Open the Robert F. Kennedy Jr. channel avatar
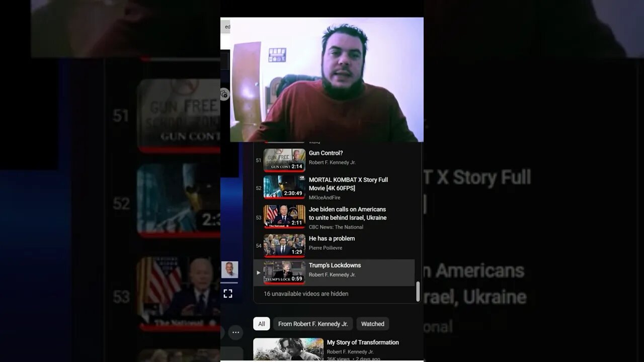 coord(229,270)
